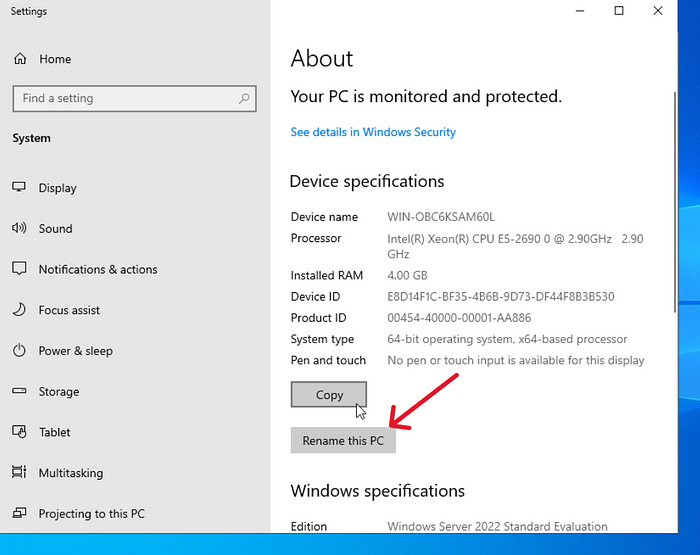This screenshot has width=700, height=555.
Task: Click device name WIN-OBC6KSAM60L
Action: (441, 217)
